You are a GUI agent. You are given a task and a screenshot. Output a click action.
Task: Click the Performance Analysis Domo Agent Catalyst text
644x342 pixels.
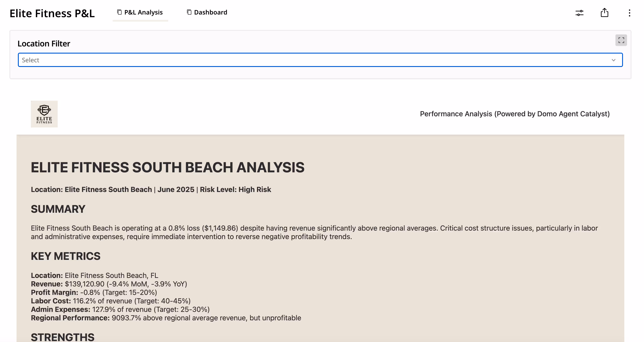514,114
